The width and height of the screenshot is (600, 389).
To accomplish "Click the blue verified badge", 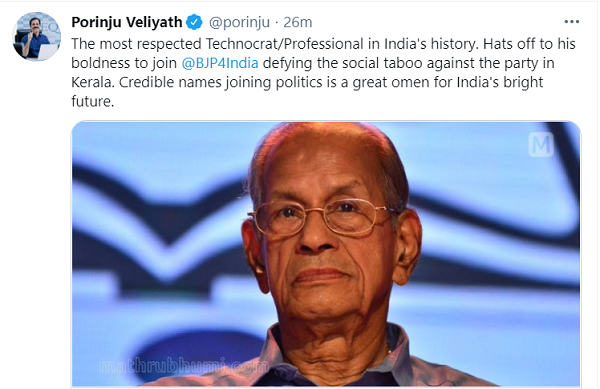I will coord(194,22).
